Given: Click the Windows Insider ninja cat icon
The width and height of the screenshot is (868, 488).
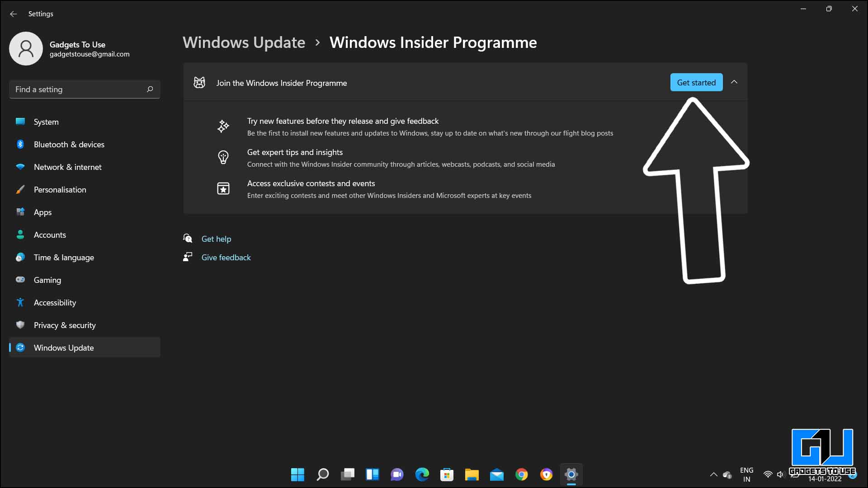Looking at the screenshot, I should point(199,83).
